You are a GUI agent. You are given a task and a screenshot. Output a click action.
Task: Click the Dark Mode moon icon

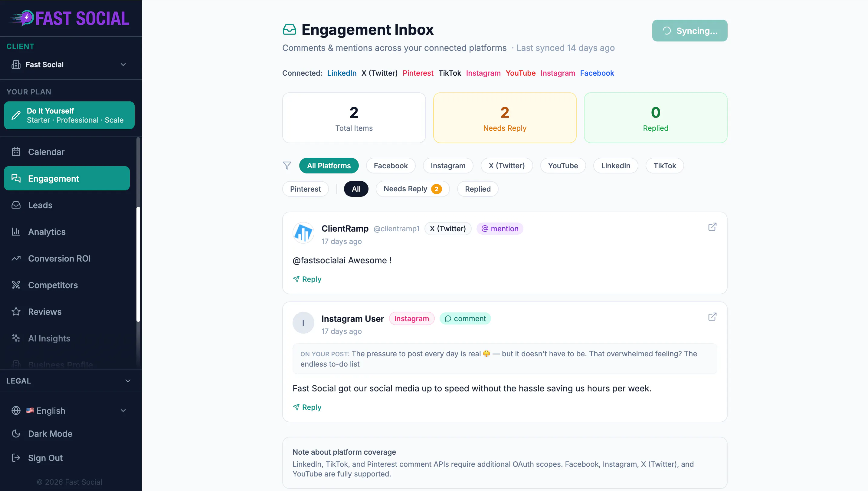16,434
